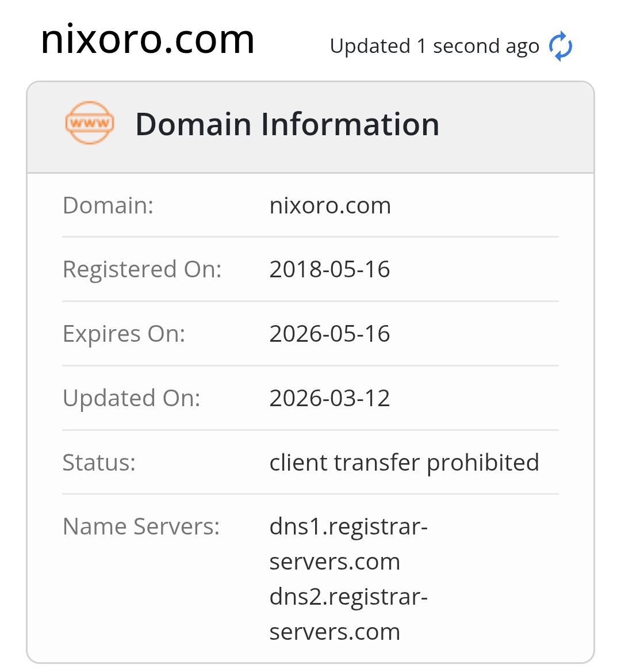
Task: Click the nixoro.com value in the Domain row
Action: [330, 205]
